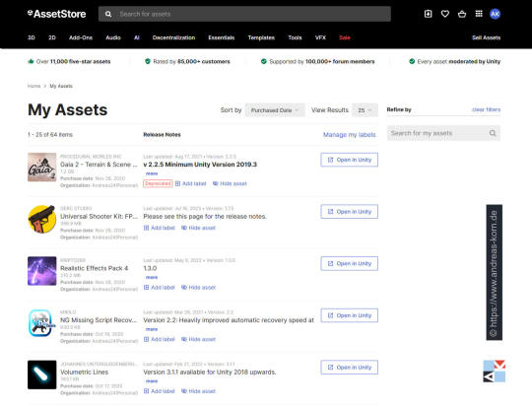Click the Search for assets field
The image size is (532, 409).
point(244,14)
